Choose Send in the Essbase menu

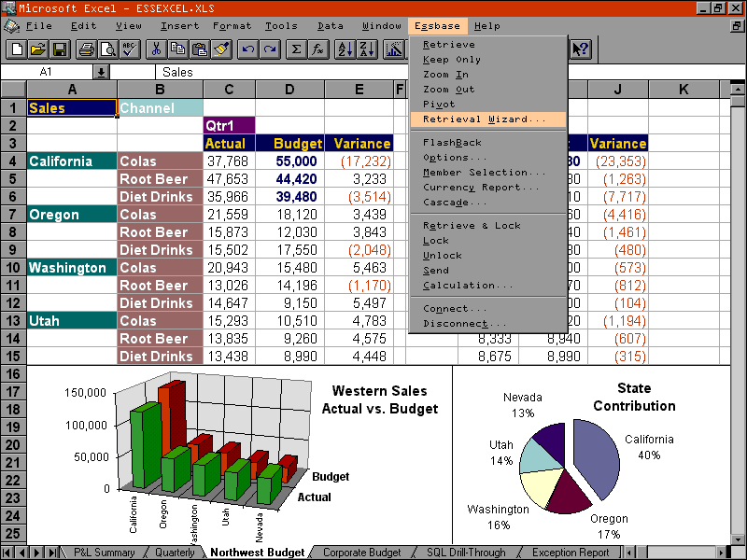(x=488, y=270)
